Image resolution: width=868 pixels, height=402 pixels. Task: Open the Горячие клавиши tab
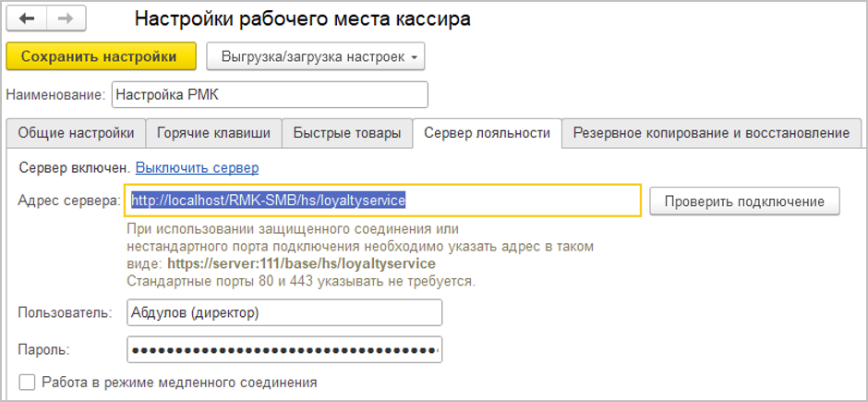click(x=213, y=133)
